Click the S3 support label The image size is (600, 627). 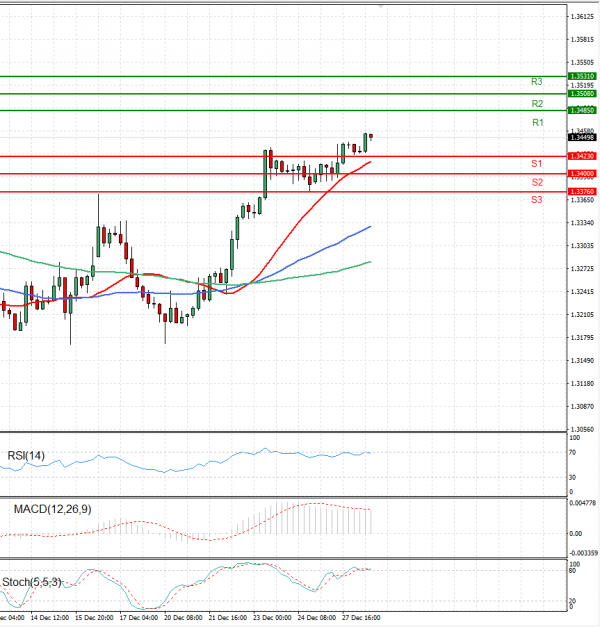[x=537, y=200]
